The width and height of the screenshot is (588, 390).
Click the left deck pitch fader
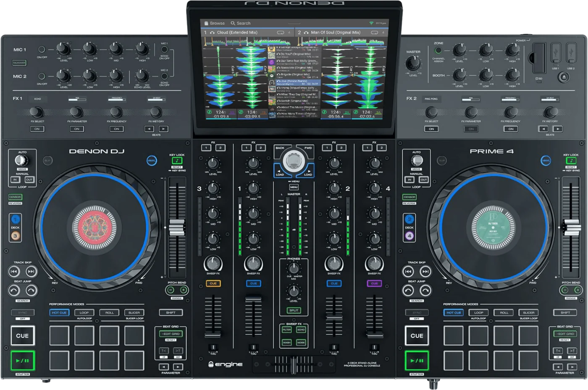coord(177,227)
